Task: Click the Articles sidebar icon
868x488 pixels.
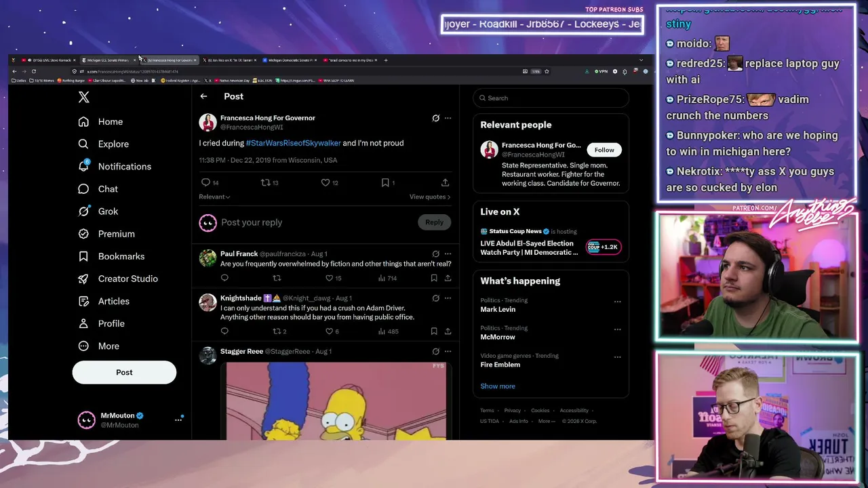Action: pyautogui.click(x=83, y=301)
